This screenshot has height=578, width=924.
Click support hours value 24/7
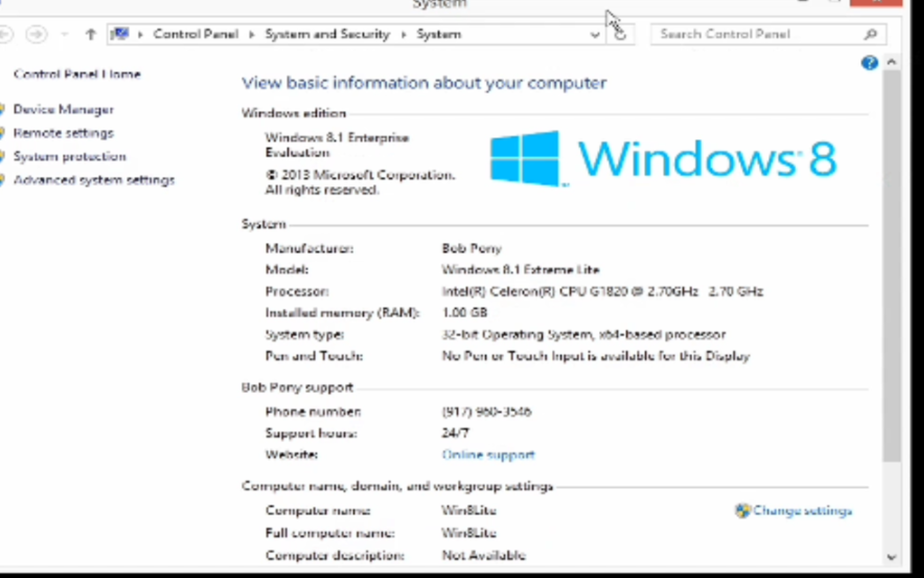click(x=455, y=433)
